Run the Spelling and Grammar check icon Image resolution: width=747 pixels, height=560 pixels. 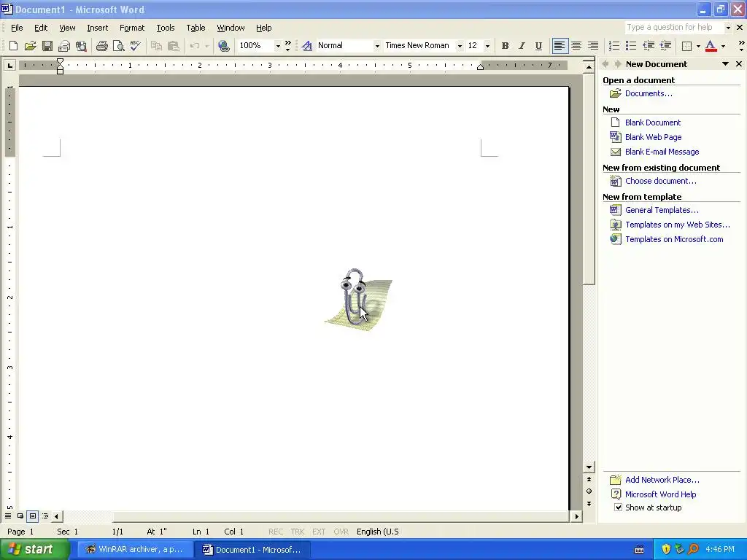(x=135, y=46)
